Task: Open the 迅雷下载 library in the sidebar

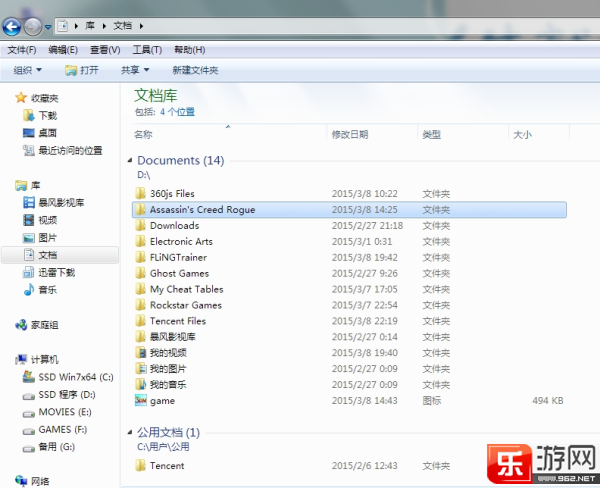Action: [x=49, y=273]
